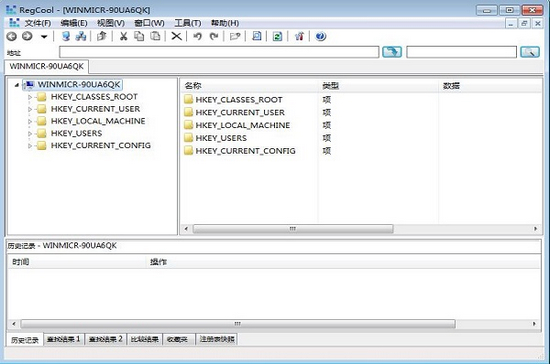This screenshot has width=550, height=364.
Task: Click the 数据 column header
Action: (490, 86)
